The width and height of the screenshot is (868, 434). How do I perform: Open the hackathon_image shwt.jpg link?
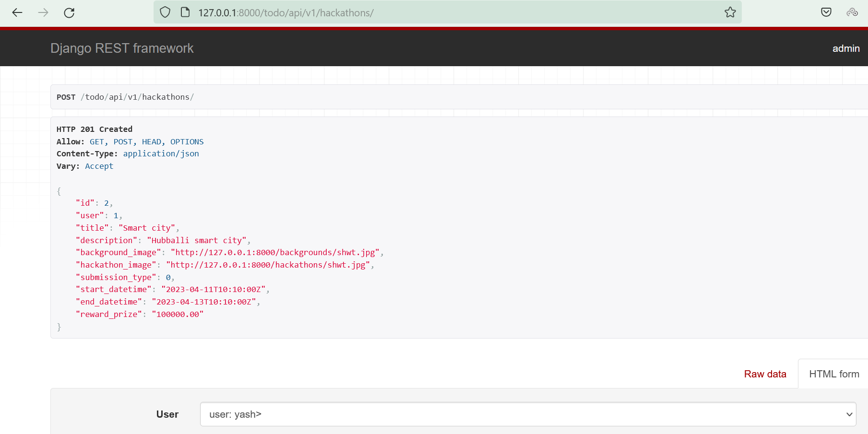[269, 264]
